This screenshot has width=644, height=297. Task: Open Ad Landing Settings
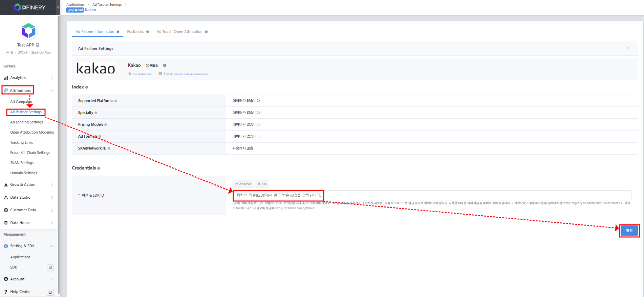[26, 122]
